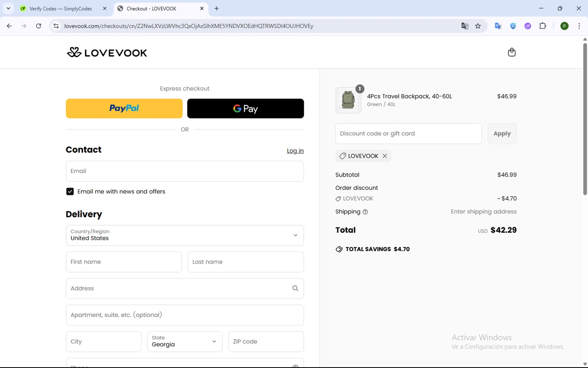Open the Country/Region dropdown
This screenshot has width=588, height=368.
(x=185, y=235)
